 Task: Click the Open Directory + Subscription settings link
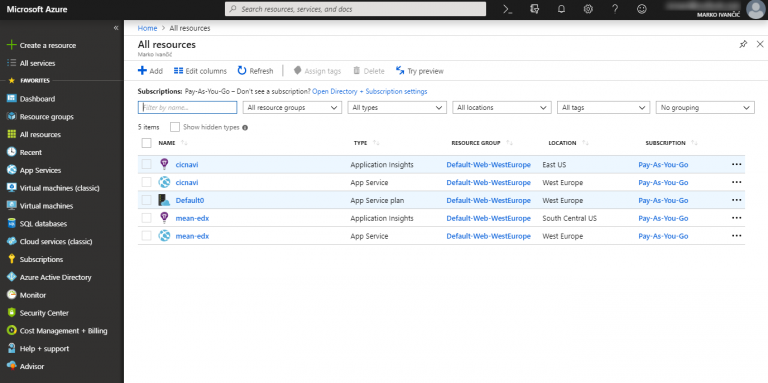coord(370,92)
